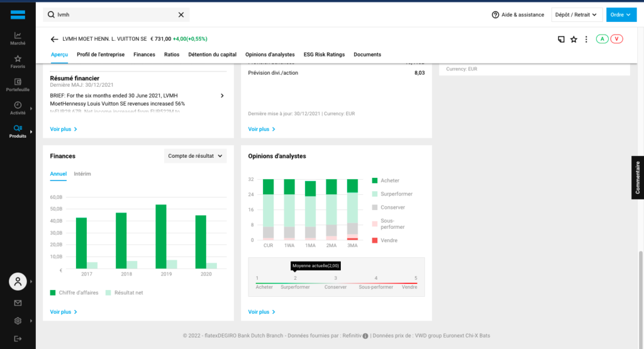Image resolution: width=644 pixels, height=349 pixels.
Task: Click Aide & assistance link
Action: point(518,15)
